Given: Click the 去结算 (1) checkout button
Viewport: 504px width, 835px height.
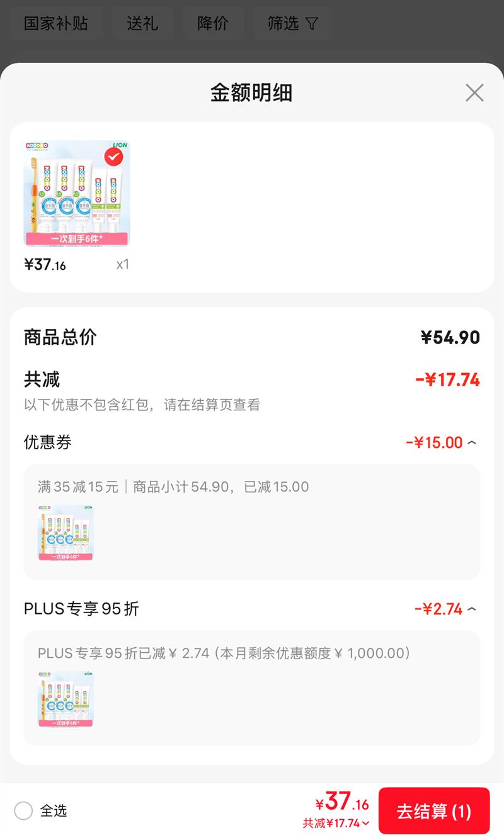Looking at the screenshot, I should [x=433, y=811].
